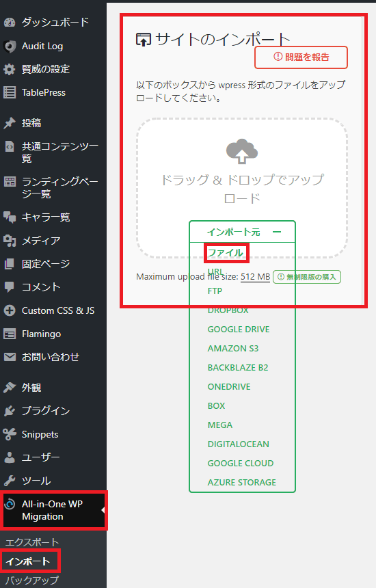Toggle the インポート元 dropdown header
This screenshot has width=376, height=588.
pos(242,232)
